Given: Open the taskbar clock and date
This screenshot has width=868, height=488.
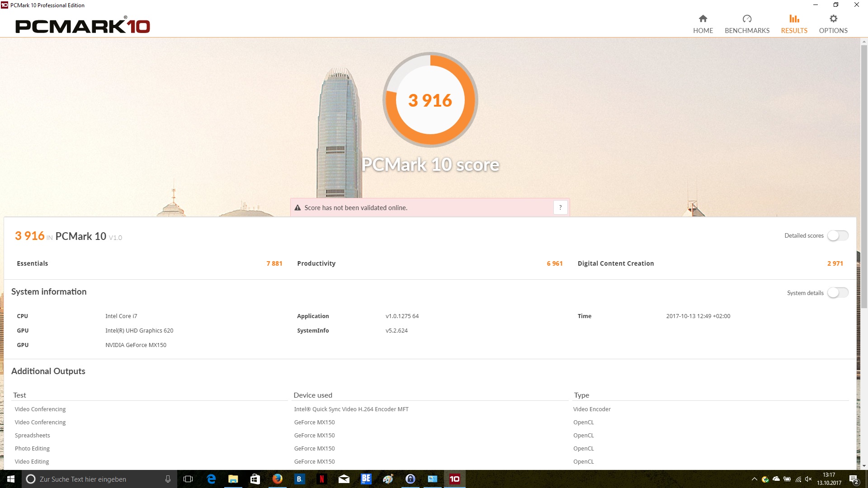Looking at the screenshot, I should [829, 479].
